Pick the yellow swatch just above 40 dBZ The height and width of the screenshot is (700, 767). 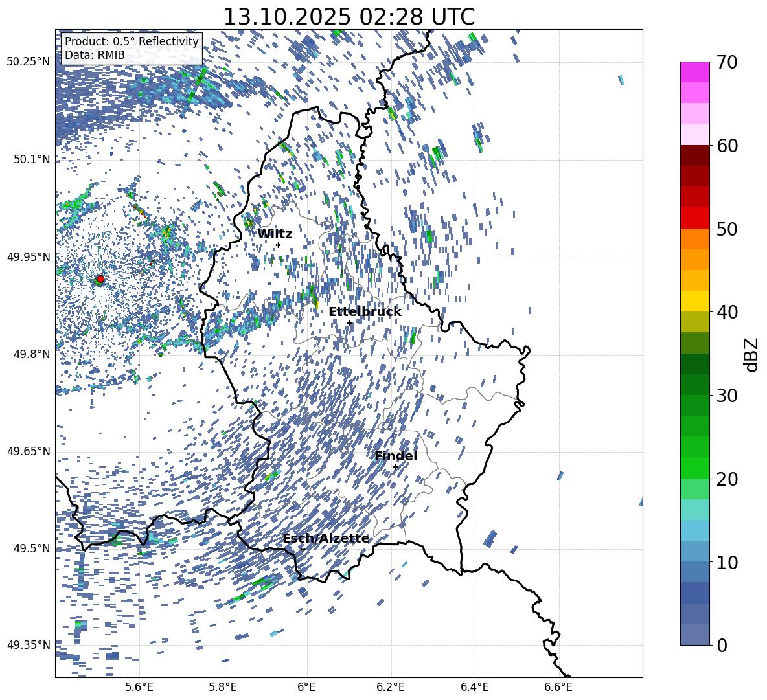point(695,301)
